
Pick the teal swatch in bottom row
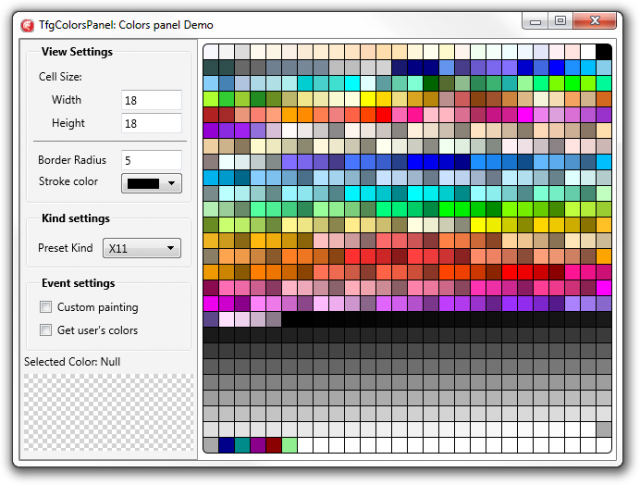coord(242,445)
